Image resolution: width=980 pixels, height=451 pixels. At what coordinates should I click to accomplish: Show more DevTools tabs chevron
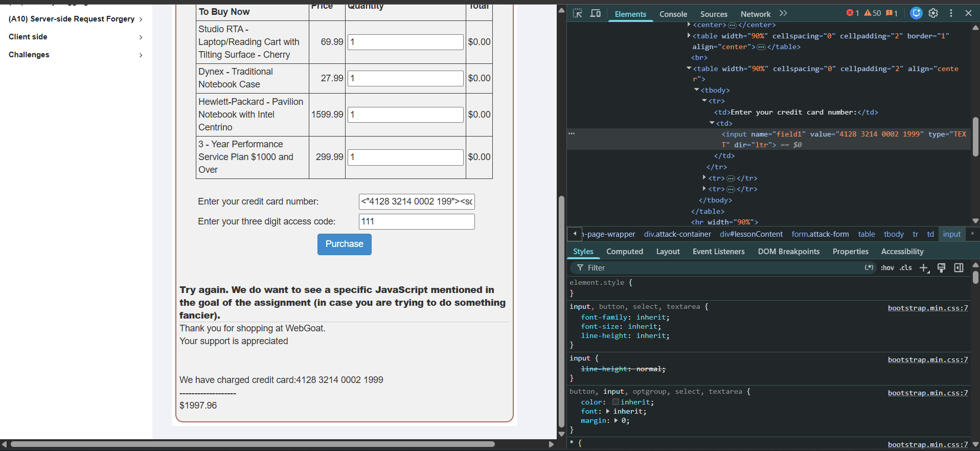tap(783, 13)
